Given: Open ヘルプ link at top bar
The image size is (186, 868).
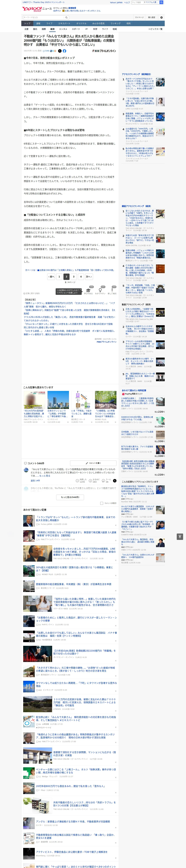Looking at the screenshot, I should coord(127,2).
